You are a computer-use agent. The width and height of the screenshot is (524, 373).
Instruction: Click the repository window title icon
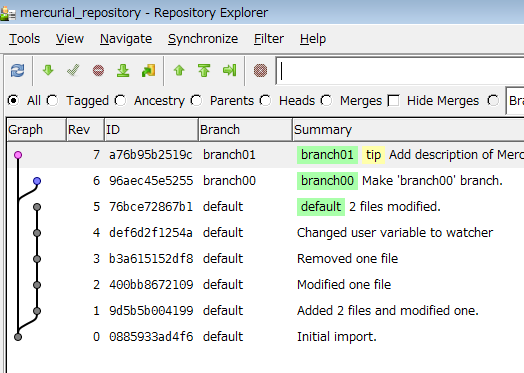point(8,13)
